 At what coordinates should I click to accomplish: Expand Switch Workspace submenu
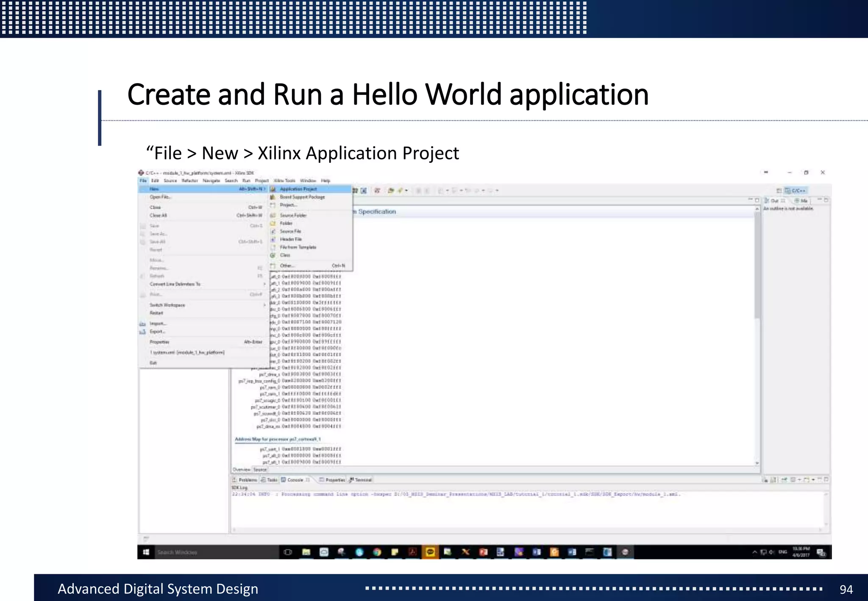[x=203, y=305]
